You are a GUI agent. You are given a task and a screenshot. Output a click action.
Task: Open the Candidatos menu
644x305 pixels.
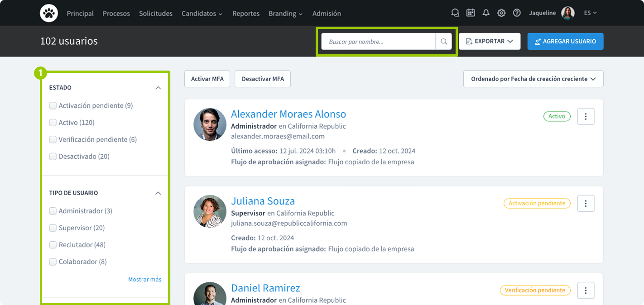point(202,14)
